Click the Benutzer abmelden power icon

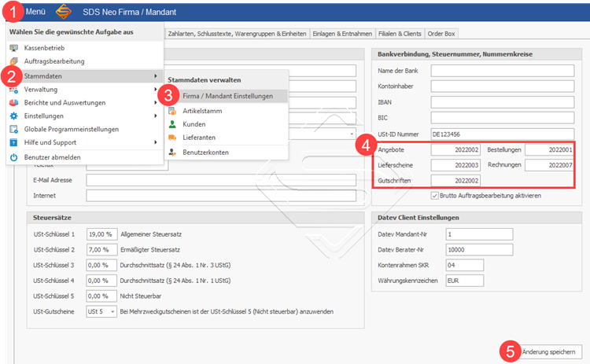[14, 157]
